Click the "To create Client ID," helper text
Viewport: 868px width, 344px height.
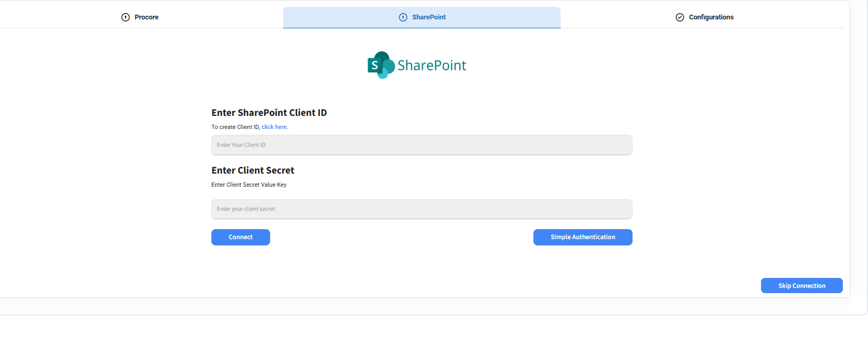coord(235,127)
